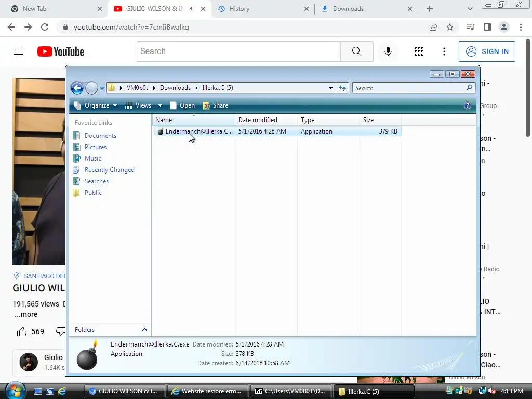Select the Endermanch@Illerka.C file row
The width and height of the screenshot is (532, 399).
277,131
